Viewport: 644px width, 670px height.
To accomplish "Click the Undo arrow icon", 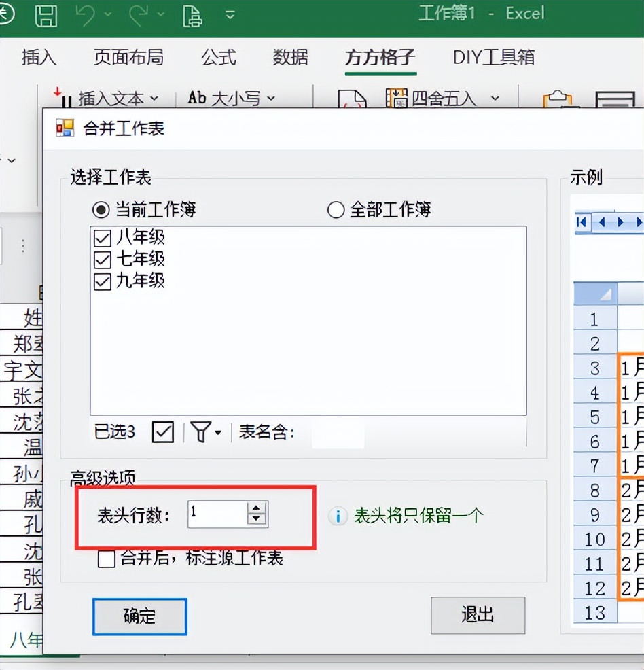I will 85,15.
